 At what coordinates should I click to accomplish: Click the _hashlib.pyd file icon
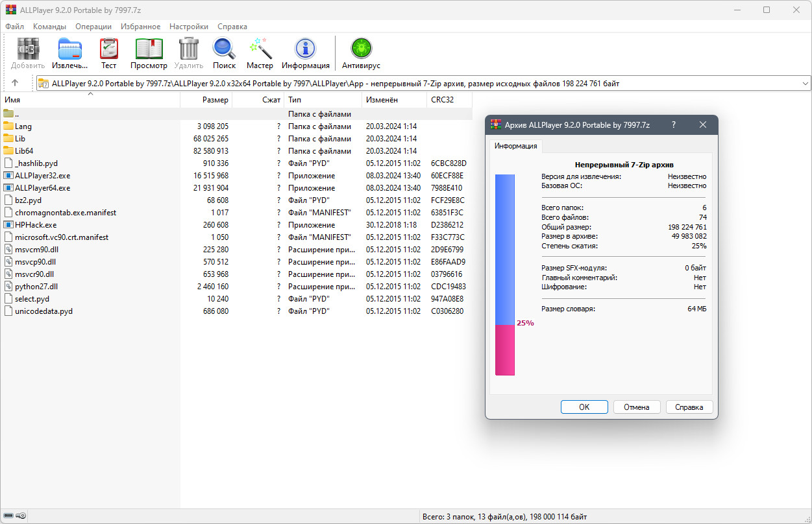(8, 163)
